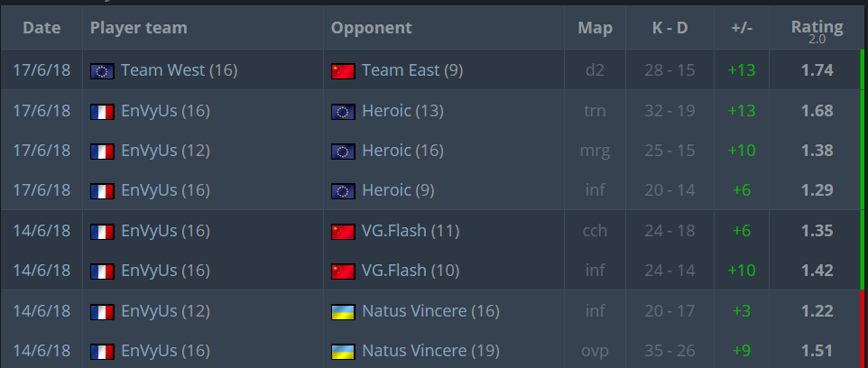Click the +/- column header

click(742, 28)
